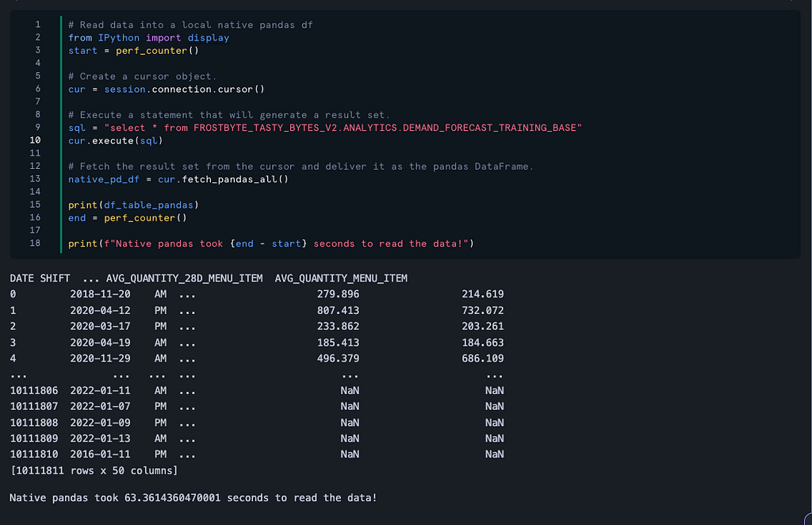Viewport: 812px width, 525px height.
Task: Click the row 10111806 index in output
Action: coord(34,390)
